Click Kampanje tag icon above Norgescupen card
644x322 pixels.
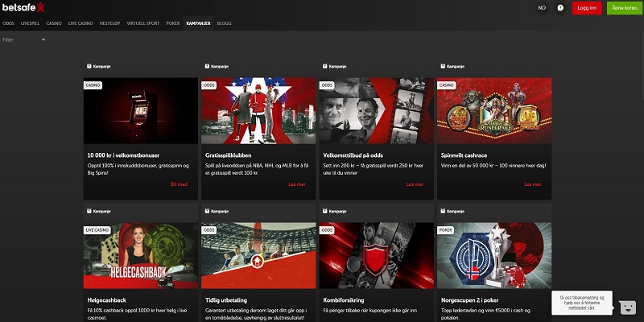coord(443,211)
